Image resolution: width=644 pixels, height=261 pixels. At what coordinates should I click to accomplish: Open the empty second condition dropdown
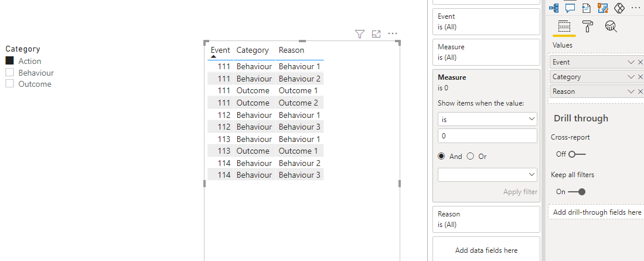click(488, 174)
